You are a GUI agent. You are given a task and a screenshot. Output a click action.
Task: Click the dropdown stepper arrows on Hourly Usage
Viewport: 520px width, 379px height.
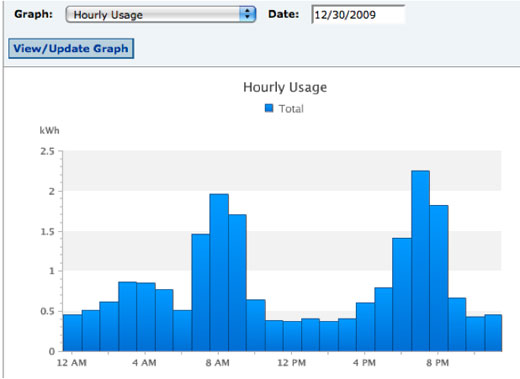click(x=247, y=14)
